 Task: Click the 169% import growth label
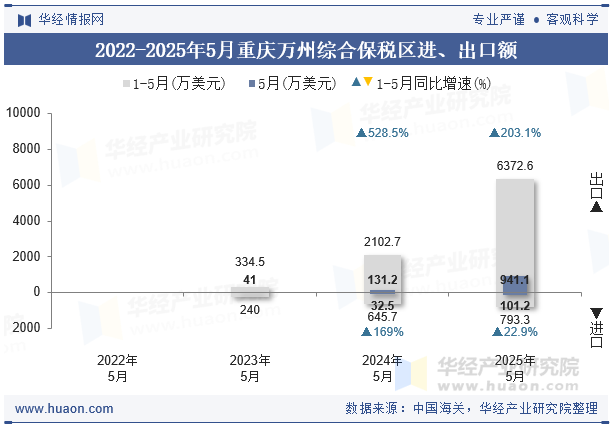[x=388, y=332]
